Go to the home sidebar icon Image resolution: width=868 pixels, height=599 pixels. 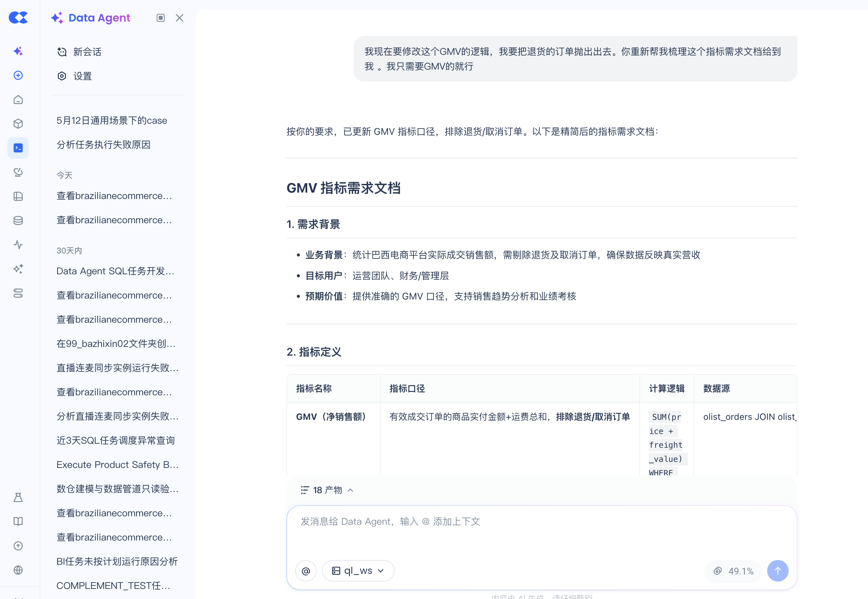pyautogui.click(x=18, y=99)
